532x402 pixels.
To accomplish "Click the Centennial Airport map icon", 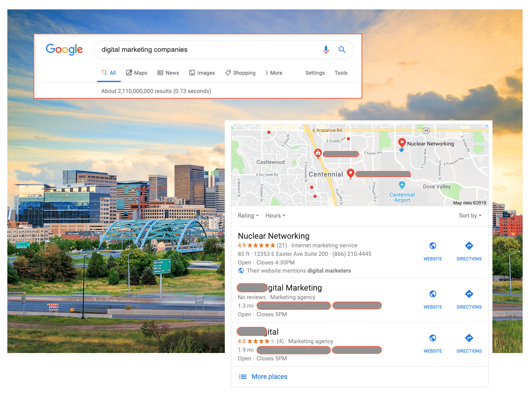I will click(402, 185).
